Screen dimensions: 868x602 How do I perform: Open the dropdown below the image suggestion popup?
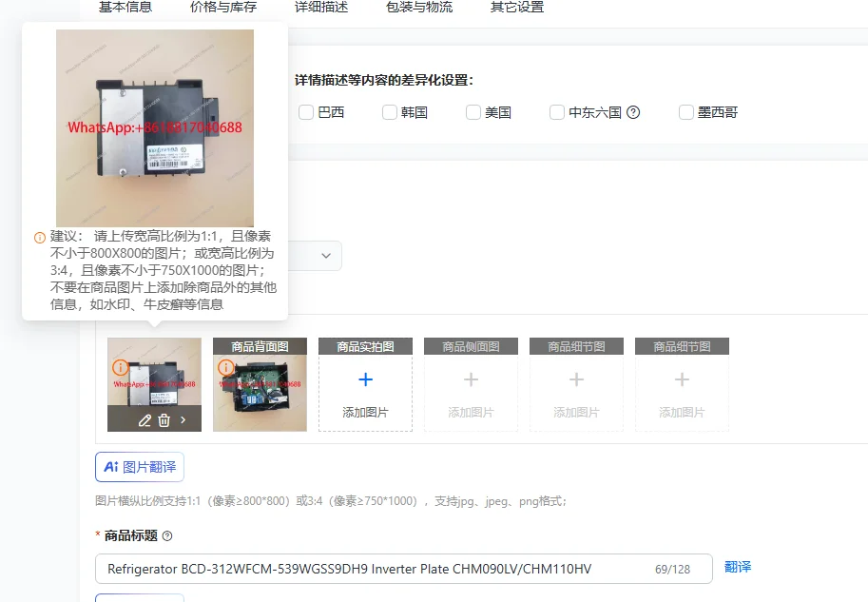(x=327, y=255)
